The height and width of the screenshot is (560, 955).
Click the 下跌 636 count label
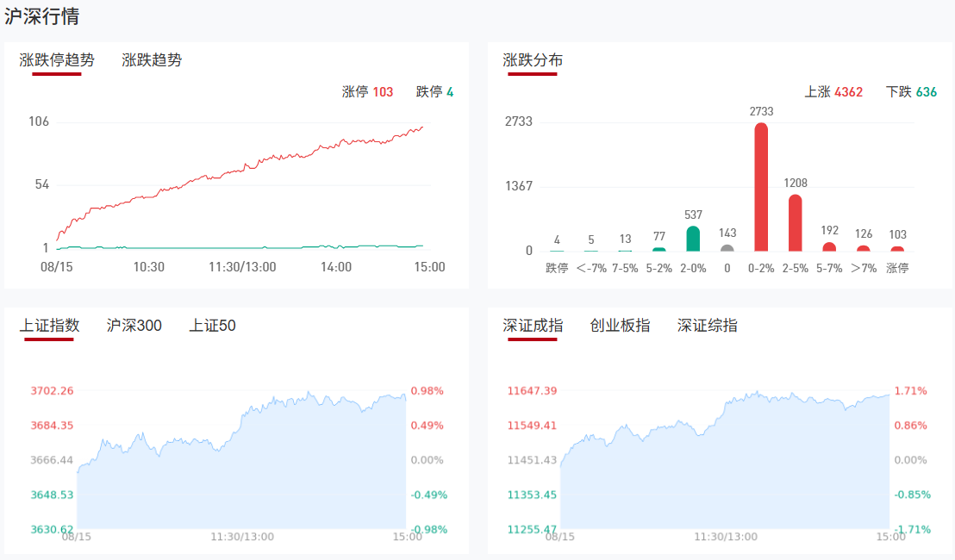(x=911, y=92)
